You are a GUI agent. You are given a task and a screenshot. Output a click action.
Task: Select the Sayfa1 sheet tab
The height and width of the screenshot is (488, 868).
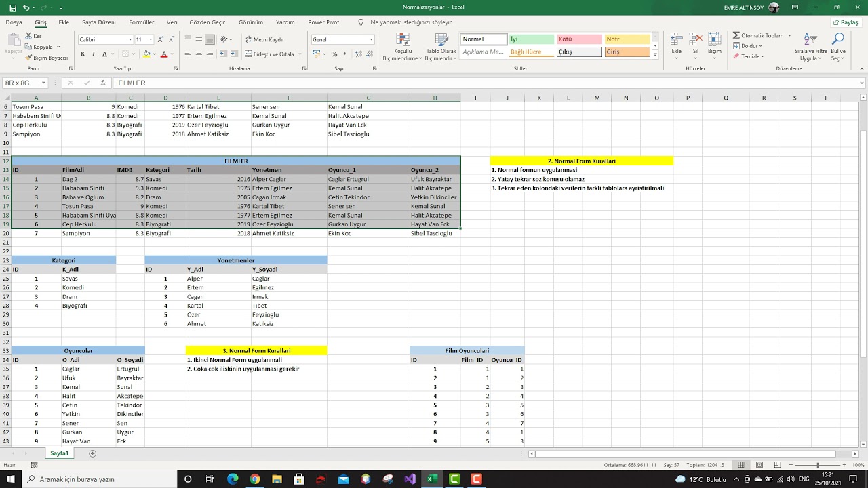(x=60, y=453)
